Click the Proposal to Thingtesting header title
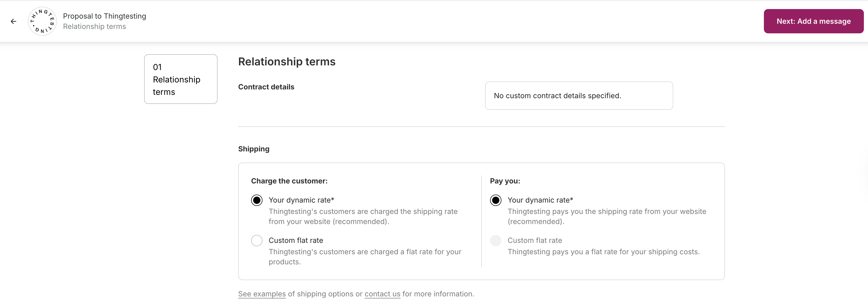This screenshot has height=308, width=868. click(x=104, y=16)
